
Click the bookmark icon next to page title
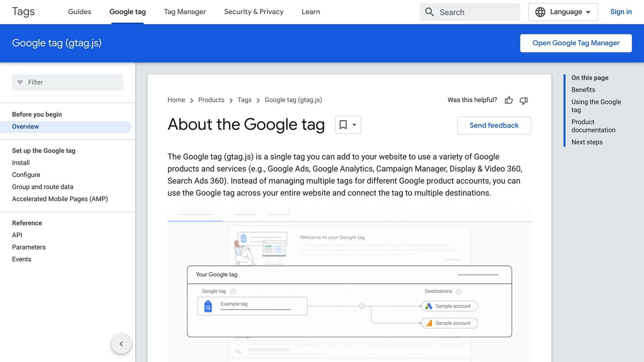tap(343, 125)
